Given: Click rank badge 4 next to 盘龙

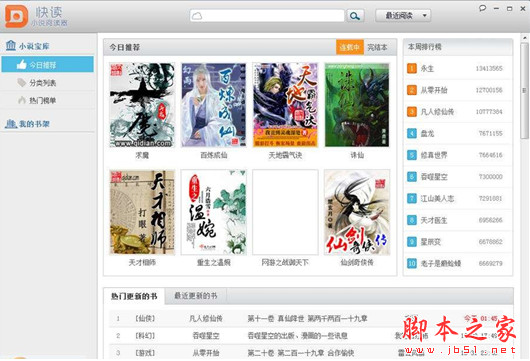Looking at the screenshot, I should [x=411, y=133].
